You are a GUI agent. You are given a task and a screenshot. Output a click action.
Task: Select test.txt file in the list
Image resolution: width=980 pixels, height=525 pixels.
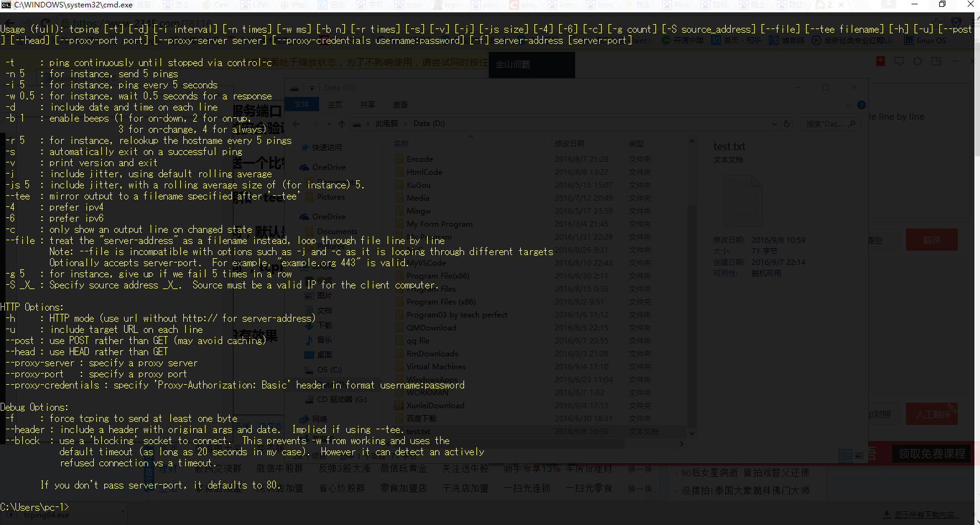coord(418,432)
